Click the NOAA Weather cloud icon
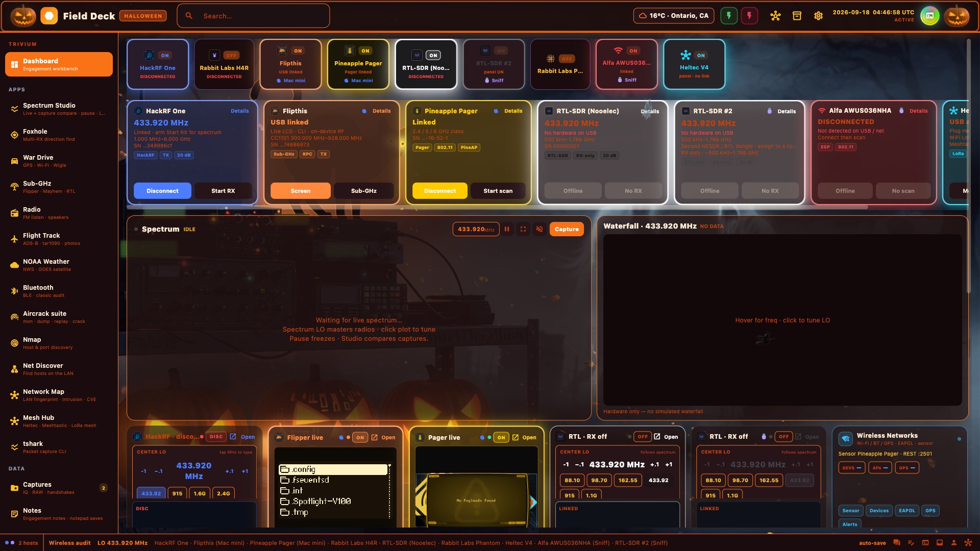The height and width of the screenshot is (551, 980). click(14, 265)
